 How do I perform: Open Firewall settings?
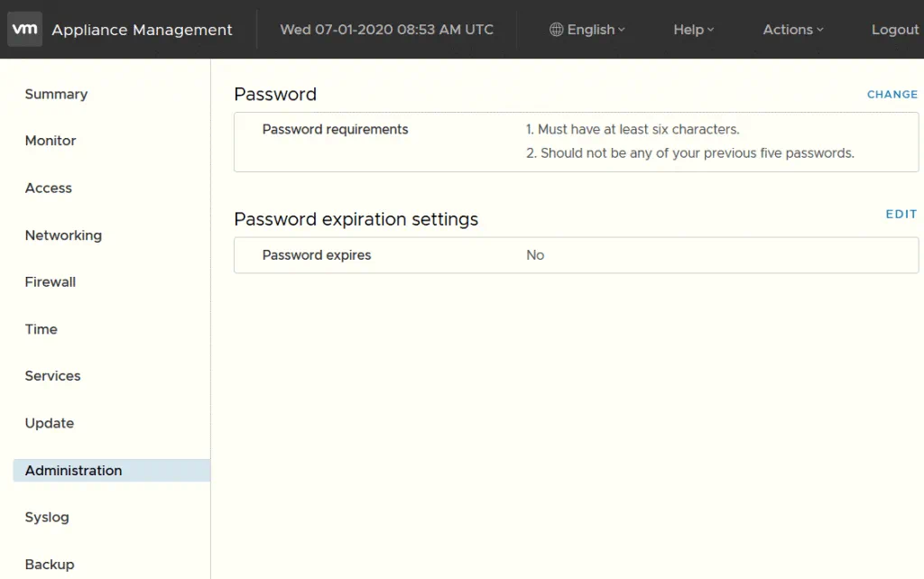click(50, 281)
